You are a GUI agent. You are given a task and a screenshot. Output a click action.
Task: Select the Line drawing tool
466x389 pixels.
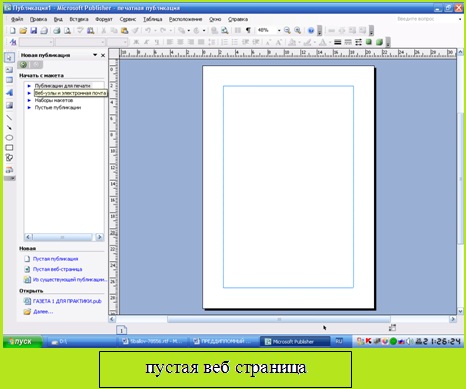[x=9, y=117]
